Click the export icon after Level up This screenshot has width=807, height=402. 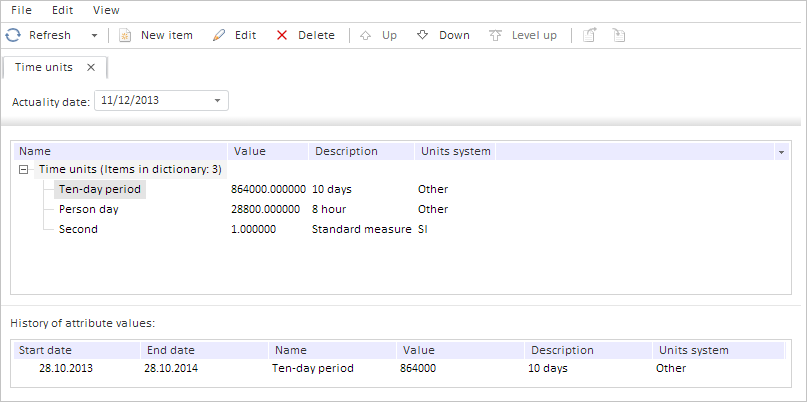590,35
